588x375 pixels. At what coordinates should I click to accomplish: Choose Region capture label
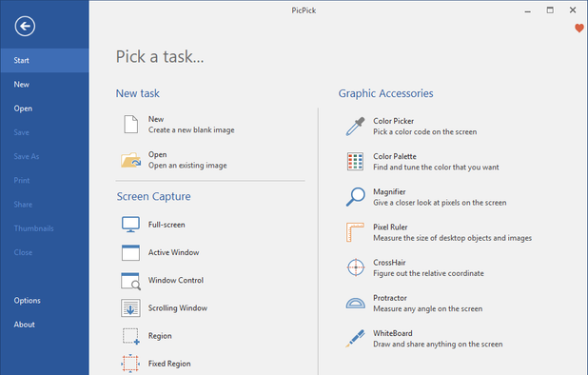[x=160, y=336]
